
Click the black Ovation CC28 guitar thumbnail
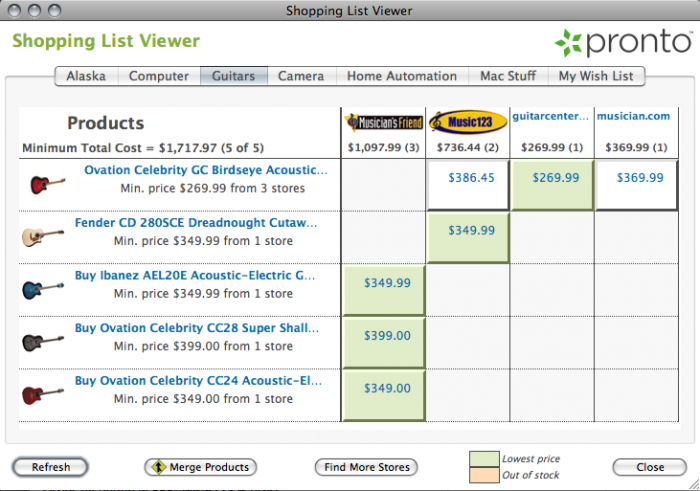point(43,342)
